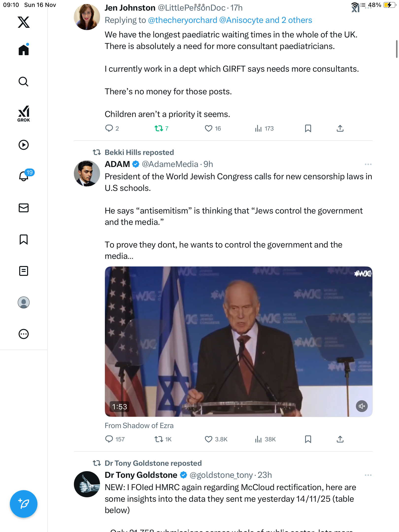Open more options on ADAM's post
399x532 pixels.
pos(368,164)
